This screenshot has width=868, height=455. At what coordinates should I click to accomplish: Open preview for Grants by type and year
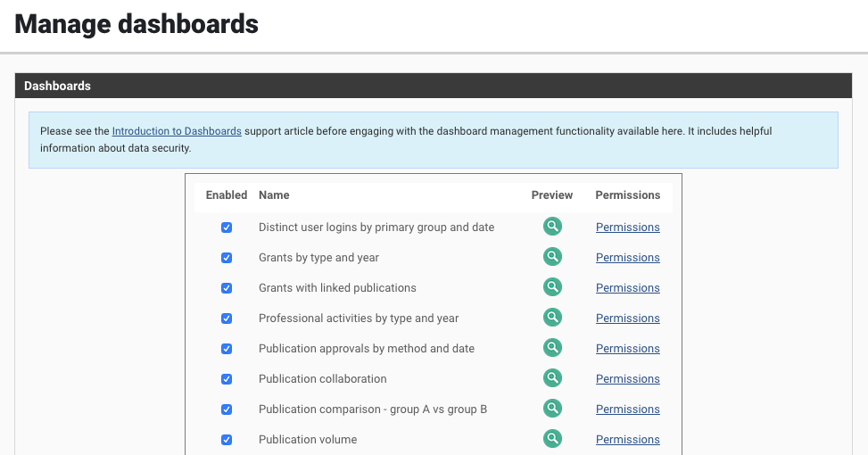[x=553, y=257]
